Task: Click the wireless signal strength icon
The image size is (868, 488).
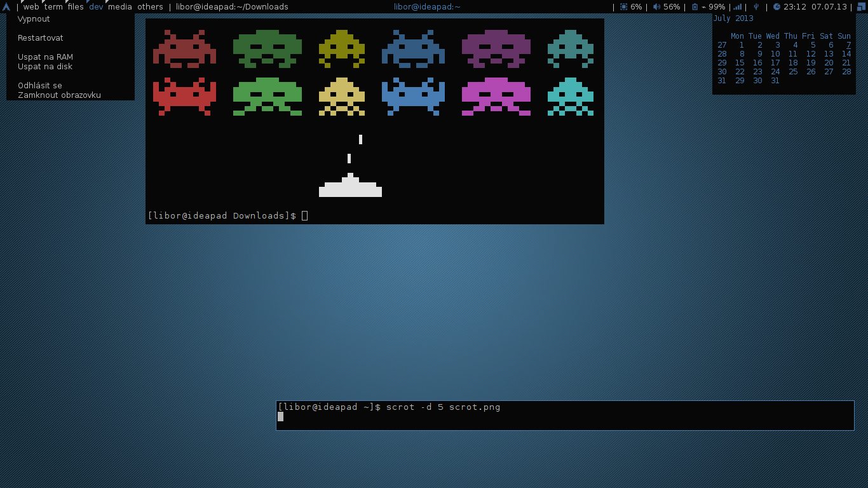Action: pos(738,7)
